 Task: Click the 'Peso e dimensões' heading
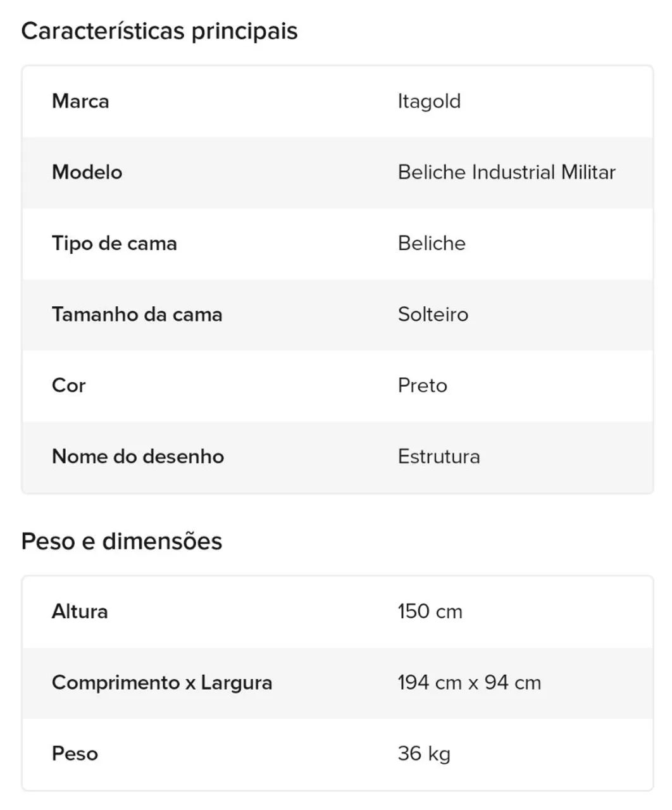click(x=121, y=542)
